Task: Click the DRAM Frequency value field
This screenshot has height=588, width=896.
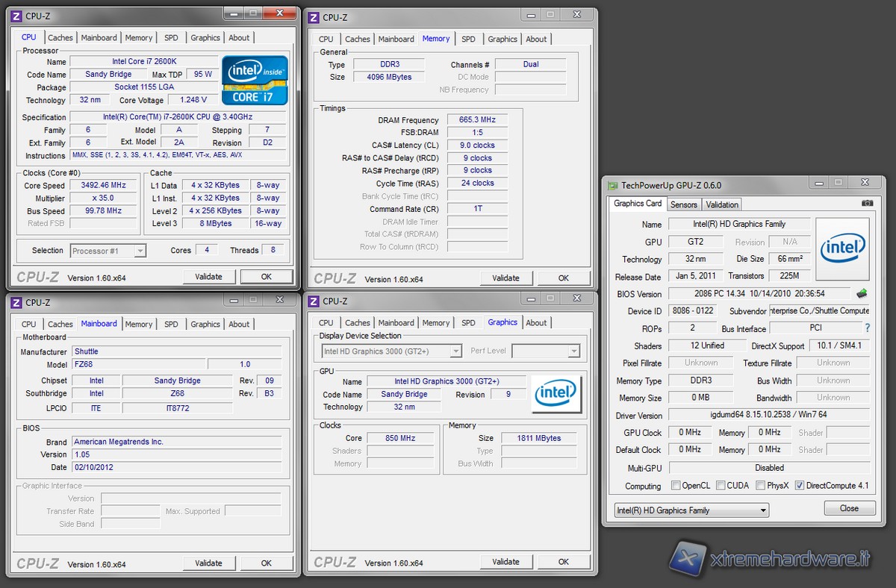Action: point(477,120)
